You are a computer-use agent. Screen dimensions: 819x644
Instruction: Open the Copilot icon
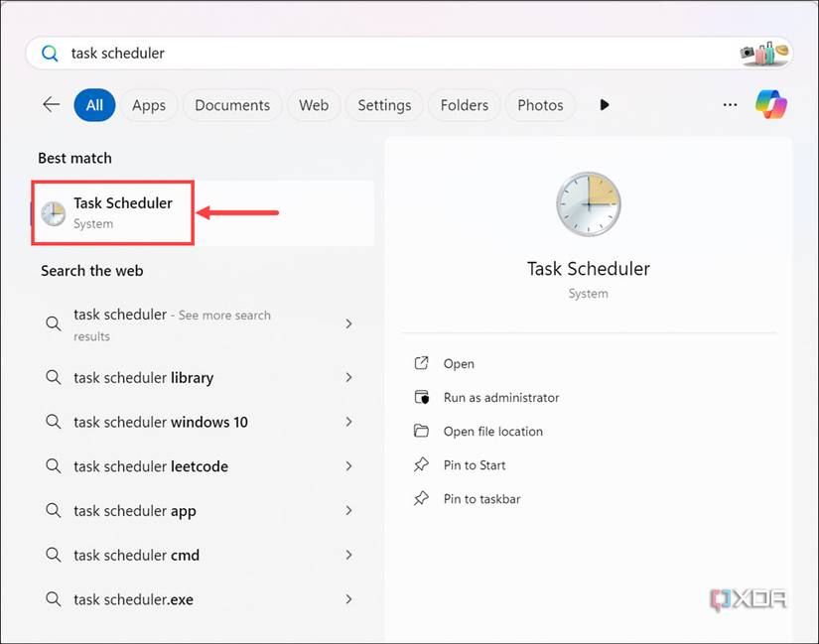coord(770,104)
